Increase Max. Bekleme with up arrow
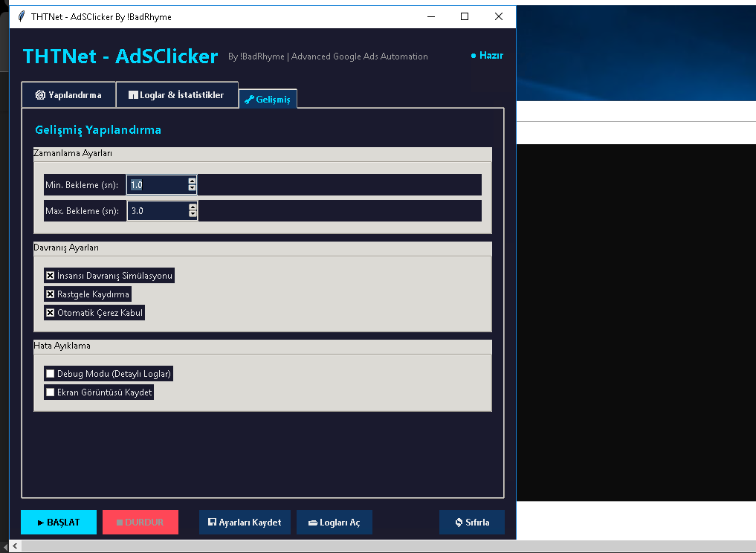756x553 pixels. pos(193,207)
